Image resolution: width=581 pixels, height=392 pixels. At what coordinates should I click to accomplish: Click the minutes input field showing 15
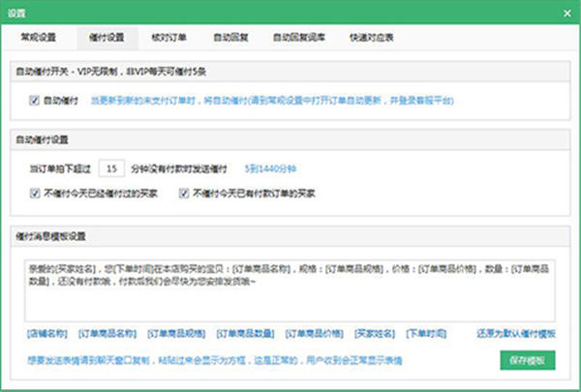tap(111, 169)
